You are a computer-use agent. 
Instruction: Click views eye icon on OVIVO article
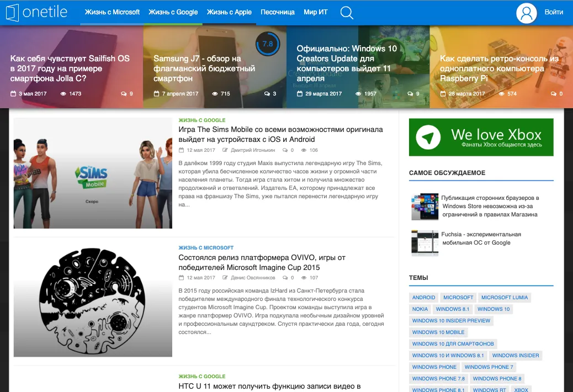(x=304, y=278)
